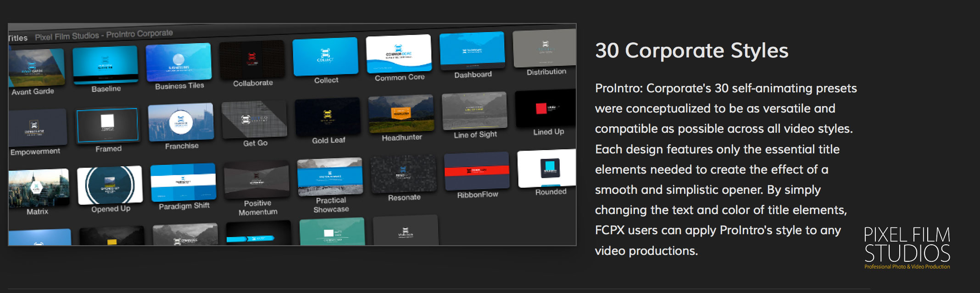Image resolution: width=980 pixels, height=293 pixels.
Task: Select the Lined Up title preset
Action: 546,108
